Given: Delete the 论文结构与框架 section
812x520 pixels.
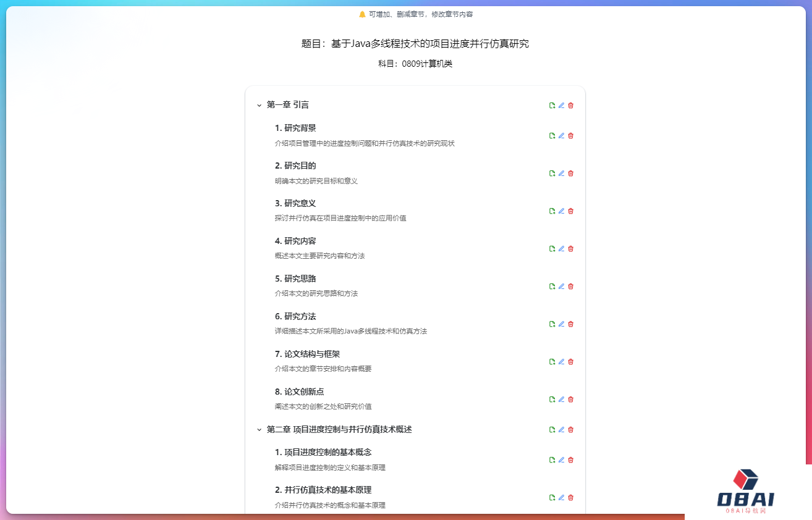Looking at the screenshot, I should point(571,362).
